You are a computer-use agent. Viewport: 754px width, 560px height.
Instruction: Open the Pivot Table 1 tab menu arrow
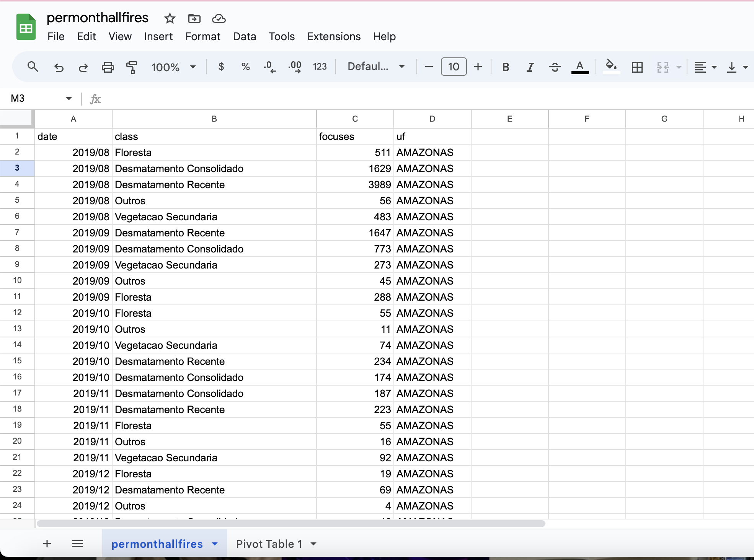point(313,544)
